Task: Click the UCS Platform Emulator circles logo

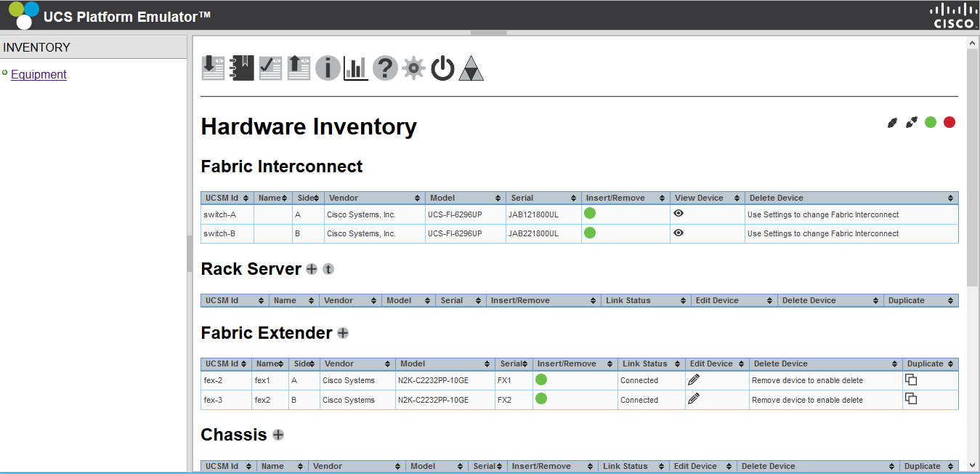Action: pyautogui.click(x=23, y=15)
